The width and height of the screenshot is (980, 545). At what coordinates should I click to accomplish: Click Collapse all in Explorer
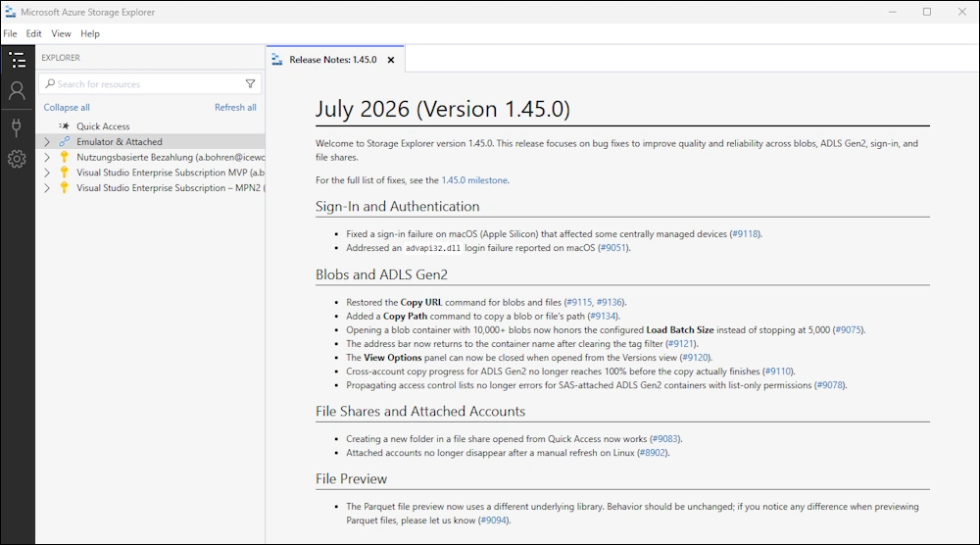pos(67,108)
